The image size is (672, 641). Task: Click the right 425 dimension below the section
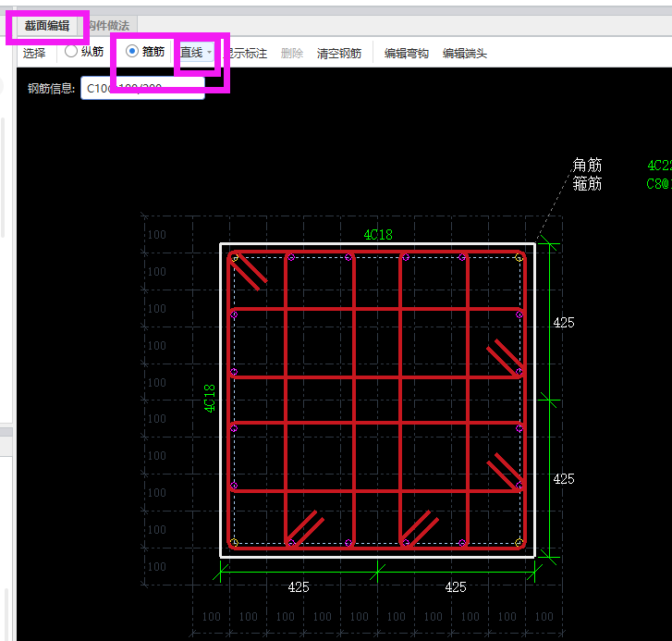pos(456,587)
